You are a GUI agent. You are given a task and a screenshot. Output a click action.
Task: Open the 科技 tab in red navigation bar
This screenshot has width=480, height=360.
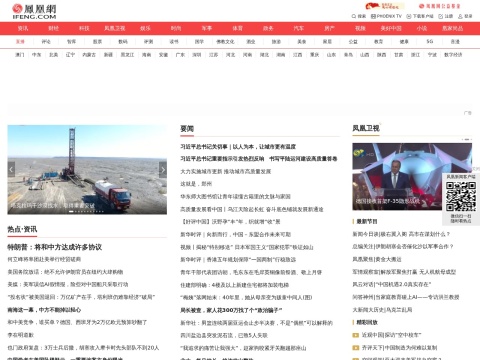pyautogui.click(x=84, y=28)
